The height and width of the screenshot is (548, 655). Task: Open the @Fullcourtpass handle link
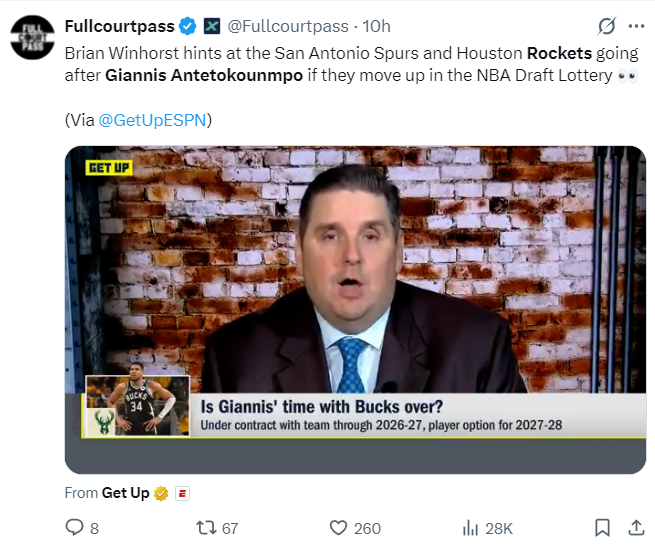(288, 26)
